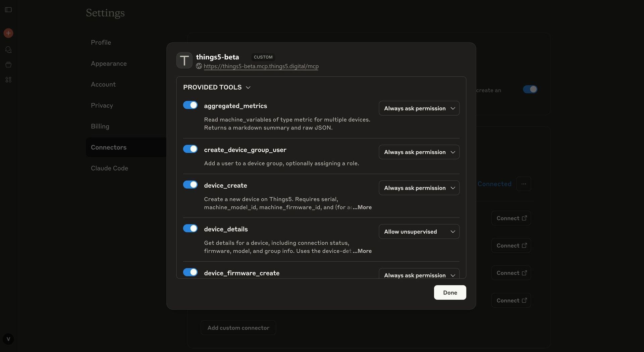Toggle the background switch beside 'create an'
The image size is (644, 352).
530,89
